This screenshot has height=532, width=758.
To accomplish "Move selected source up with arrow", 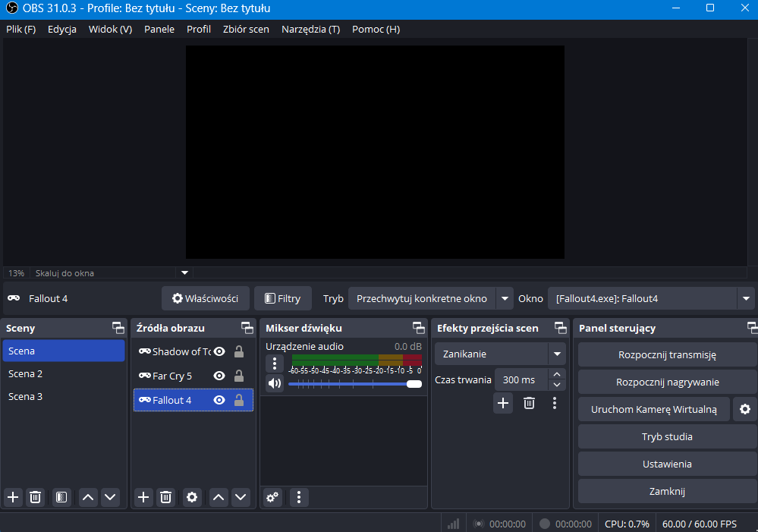I will click(x=219, y=497).
